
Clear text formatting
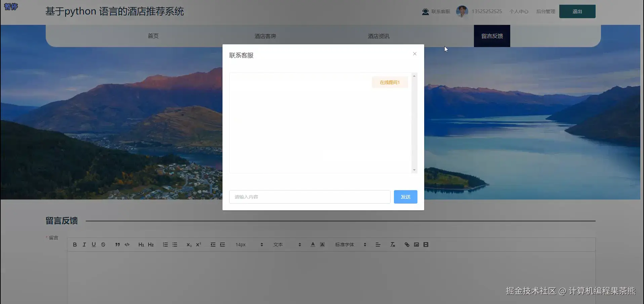[393, 245]
